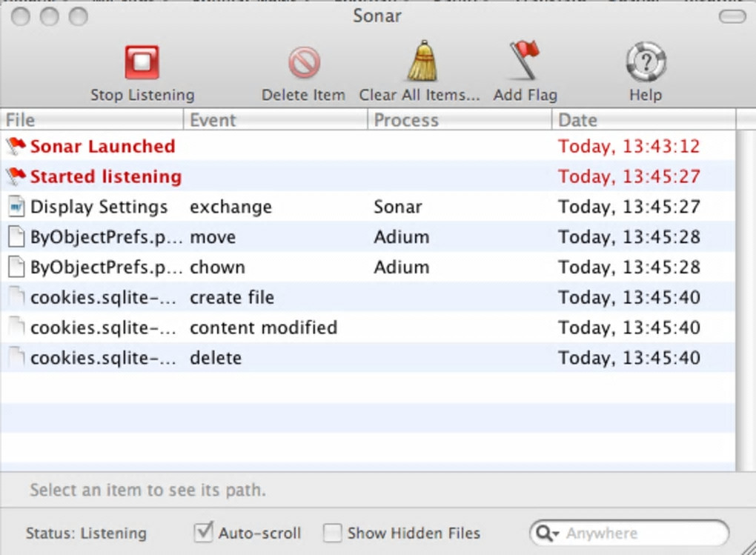Open the search scope magnifier dropdown
This screenshot has width=756, height=555.
click(547, 534)
